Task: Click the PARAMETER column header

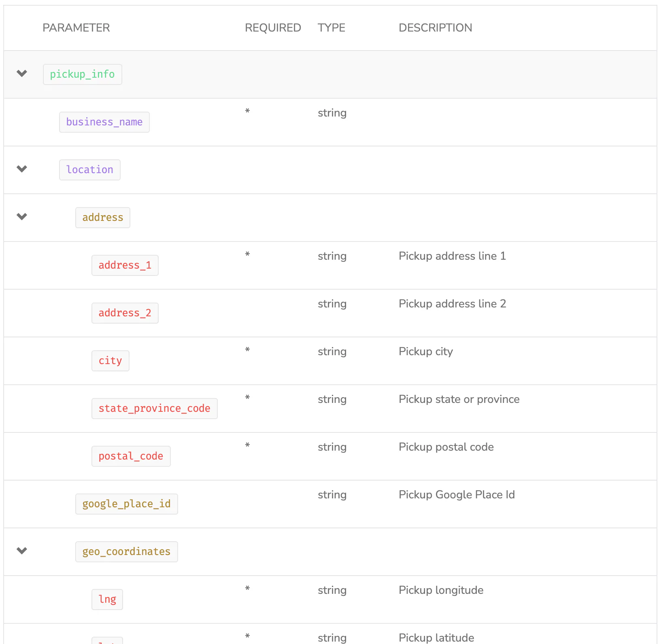Action: point(76,28)
